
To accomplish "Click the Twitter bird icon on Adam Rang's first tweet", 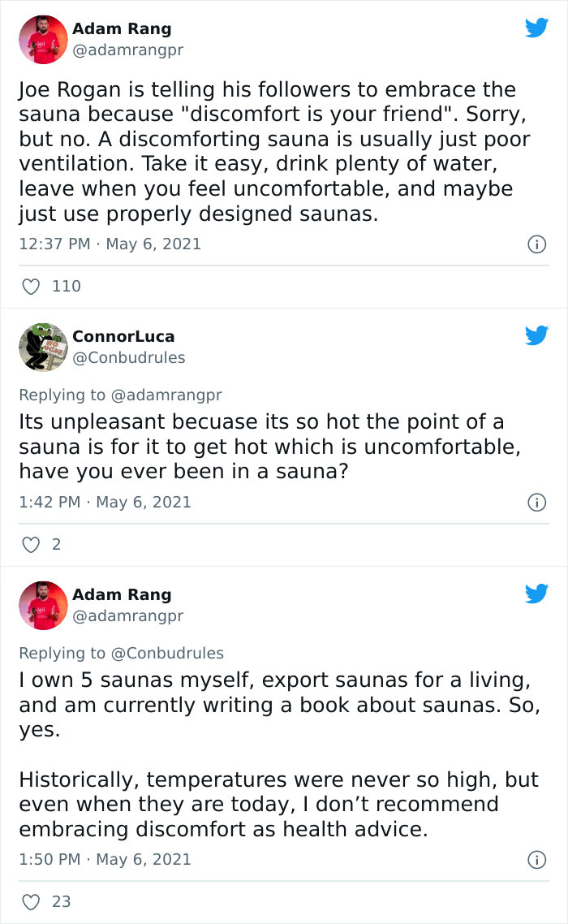I will tap(536, 27).
